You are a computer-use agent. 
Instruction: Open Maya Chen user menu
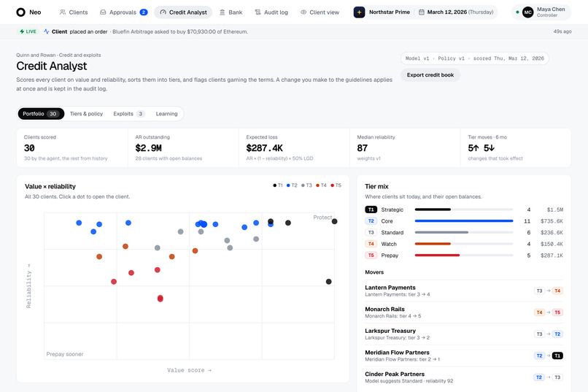(541, 12)
